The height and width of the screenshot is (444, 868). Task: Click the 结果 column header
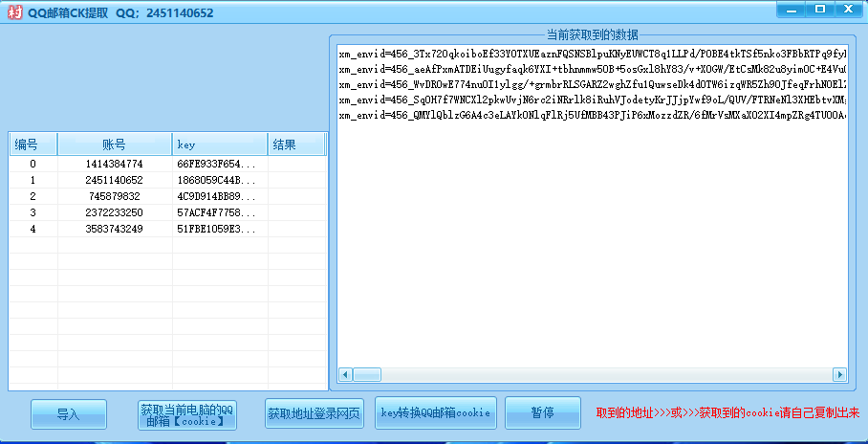tap(294, 144)
